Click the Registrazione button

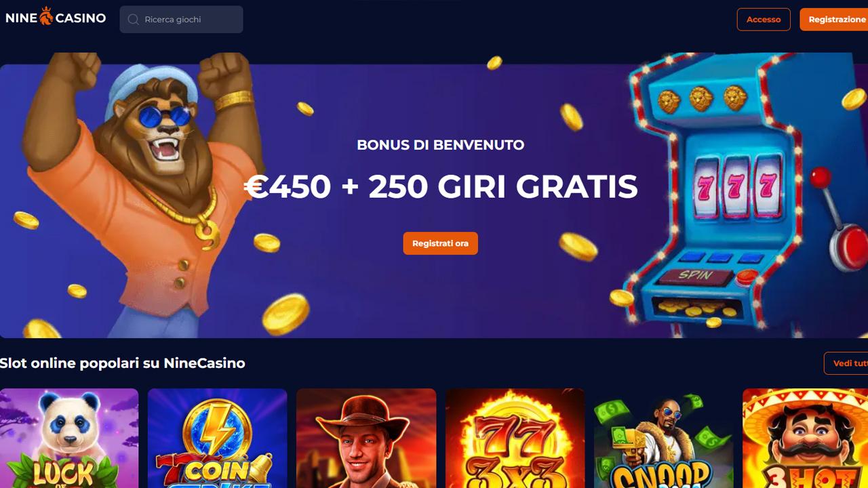tap(835, 20)
